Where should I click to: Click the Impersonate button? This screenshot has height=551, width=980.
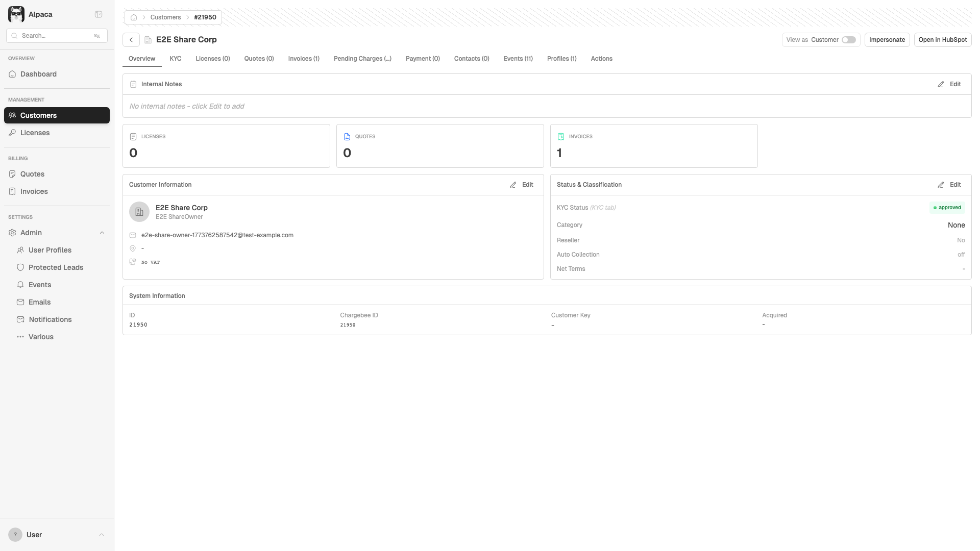[887, 40]
